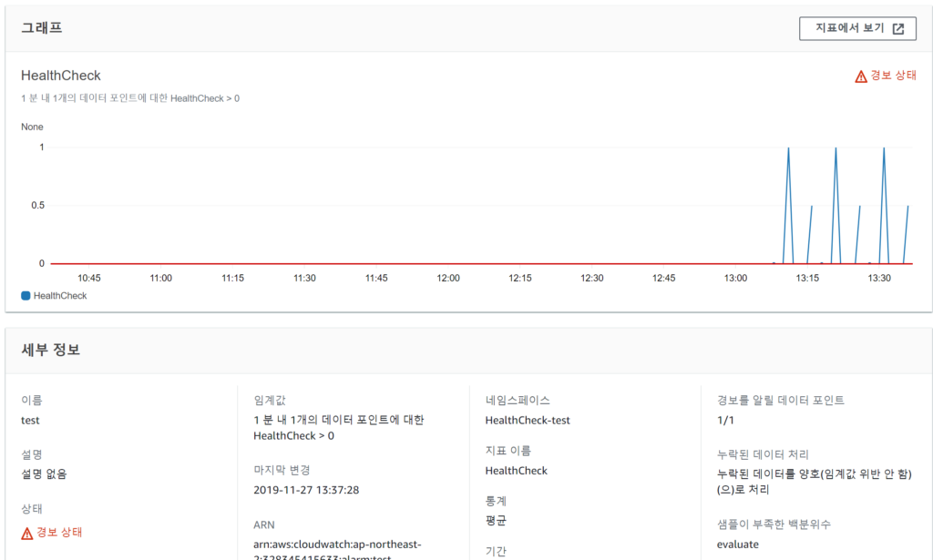Toggle the blue HealthCheck legend swatch

(x=26, y=296)
